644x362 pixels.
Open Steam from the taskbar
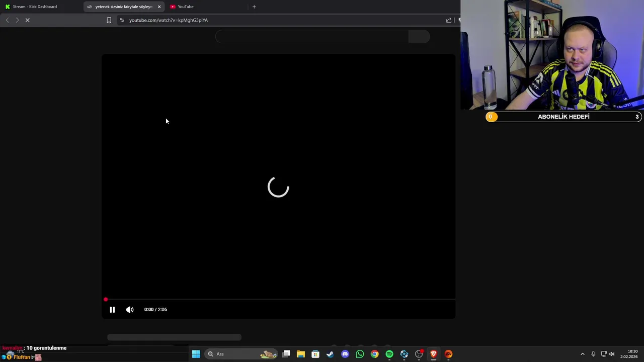pos(330,354)
